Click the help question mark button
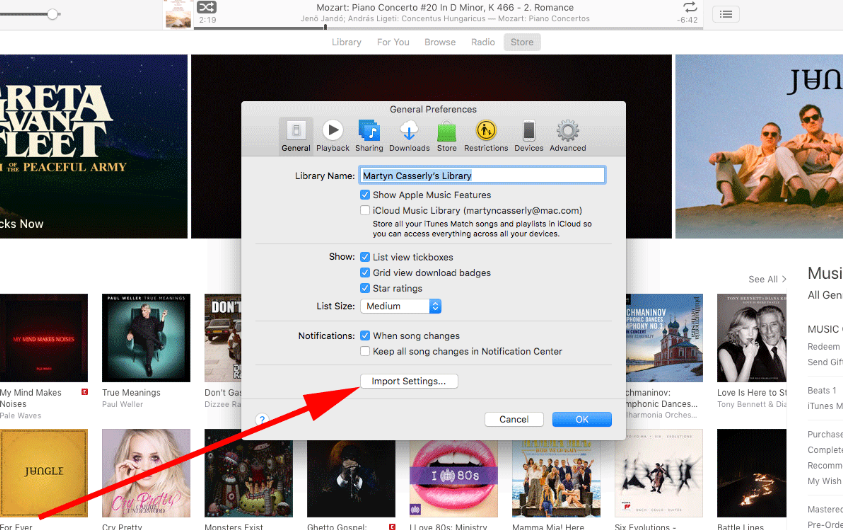The width and height of the screenshot is (843, 530). [x=262, y=419]
